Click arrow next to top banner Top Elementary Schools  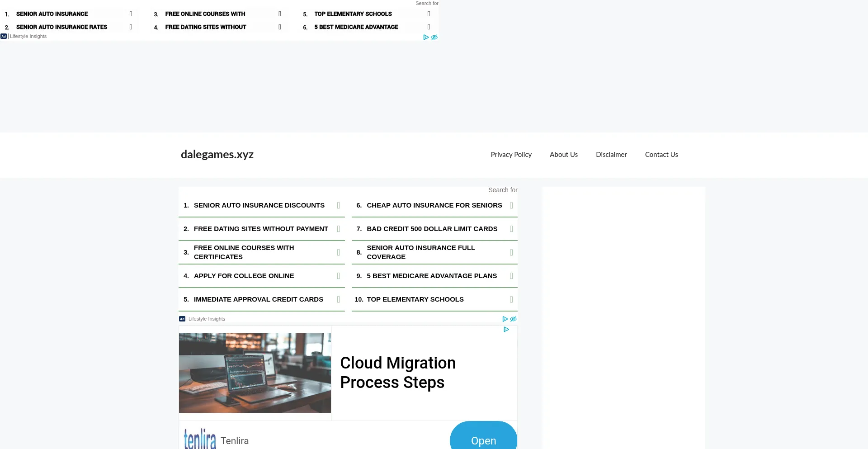coord(429,14)
